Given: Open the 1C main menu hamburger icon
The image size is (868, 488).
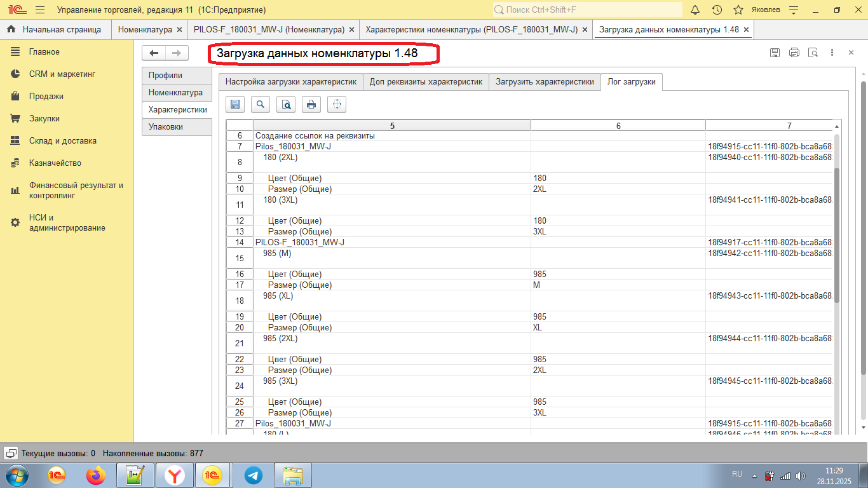Looking at the screenshot, I should click(40, 10).
